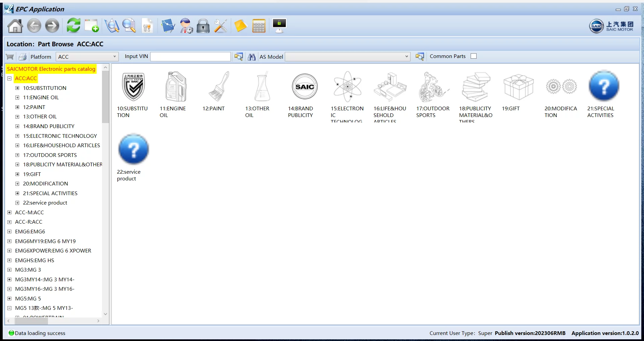Screen dimensions: 644x341
Task: Go back with the left arrow button
Action: pos(34,26)
